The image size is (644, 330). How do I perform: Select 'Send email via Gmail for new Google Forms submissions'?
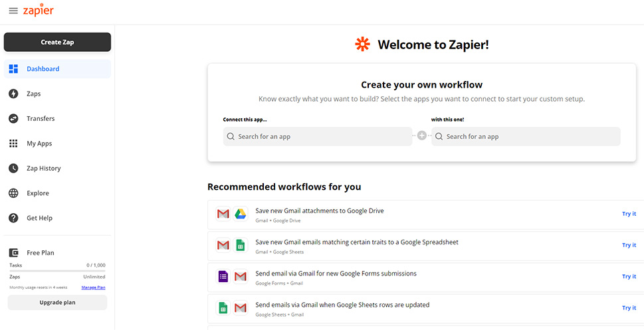pyautogui.click(x=336, y=274)
